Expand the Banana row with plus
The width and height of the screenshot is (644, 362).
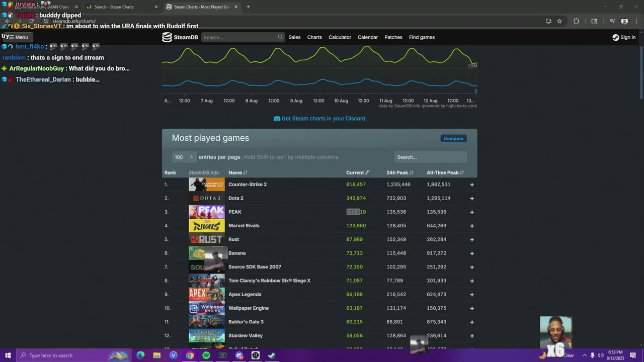pyautogui.click(x=472, y=253)
